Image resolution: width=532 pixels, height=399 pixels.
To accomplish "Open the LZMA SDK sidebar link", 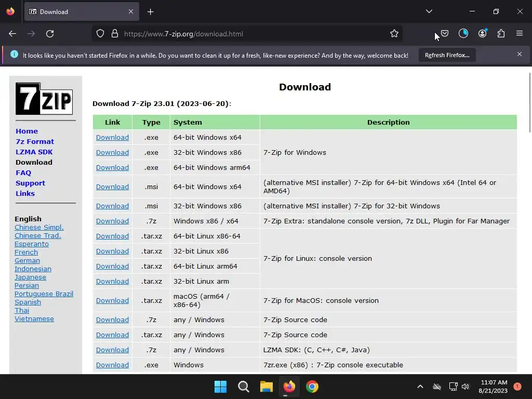I will [34, 152].
